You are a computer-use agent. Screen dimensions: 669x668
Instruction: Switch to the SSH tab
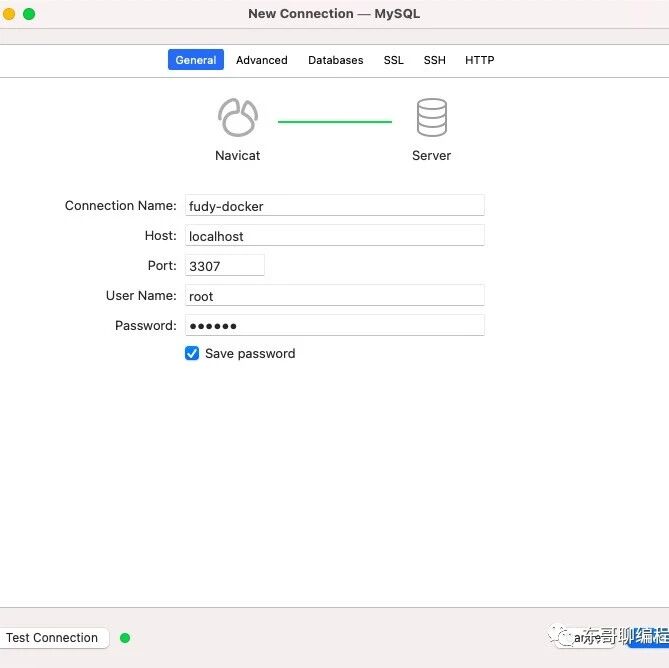[x=434, y=60]
